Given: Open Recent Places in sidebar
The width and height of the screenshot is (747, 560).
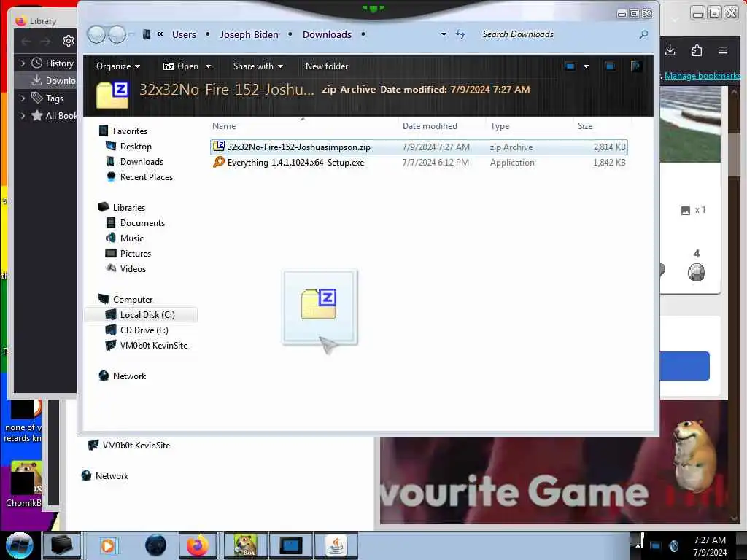Looking at the screenshot, I should click(x=146, y=176).
